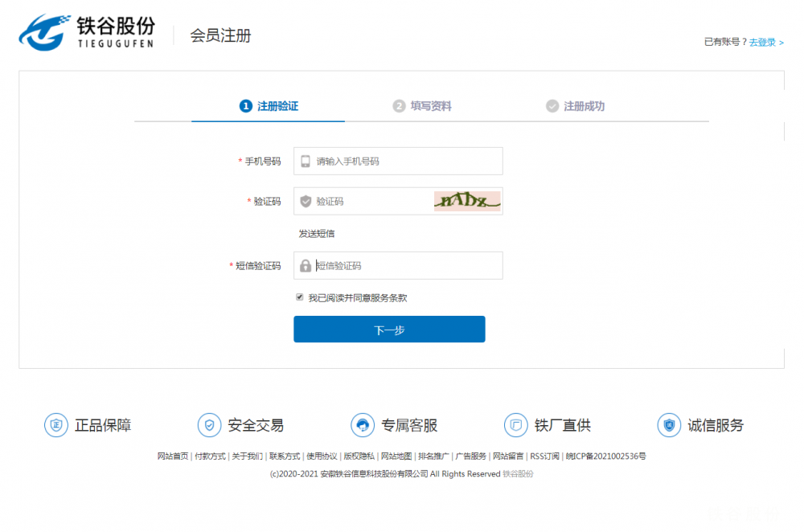Image resolution: width=804 pixels, height=532 pixels.
Task: Open the 去登录 login link
Action: pos(765,43)
